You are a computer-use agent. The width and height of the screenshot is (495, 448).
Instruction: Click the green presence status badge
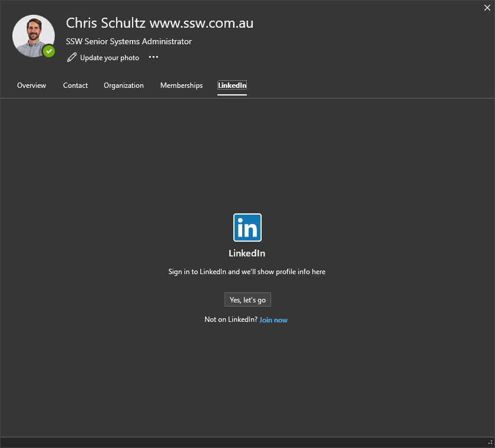click(x=49, y=51)
